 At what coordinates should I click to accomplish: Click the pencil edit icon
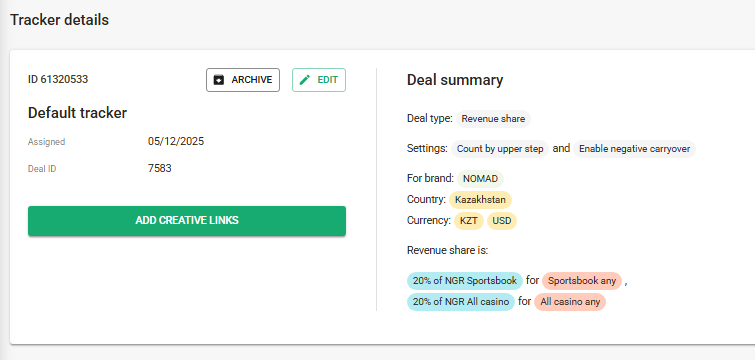tap(305, 80)
